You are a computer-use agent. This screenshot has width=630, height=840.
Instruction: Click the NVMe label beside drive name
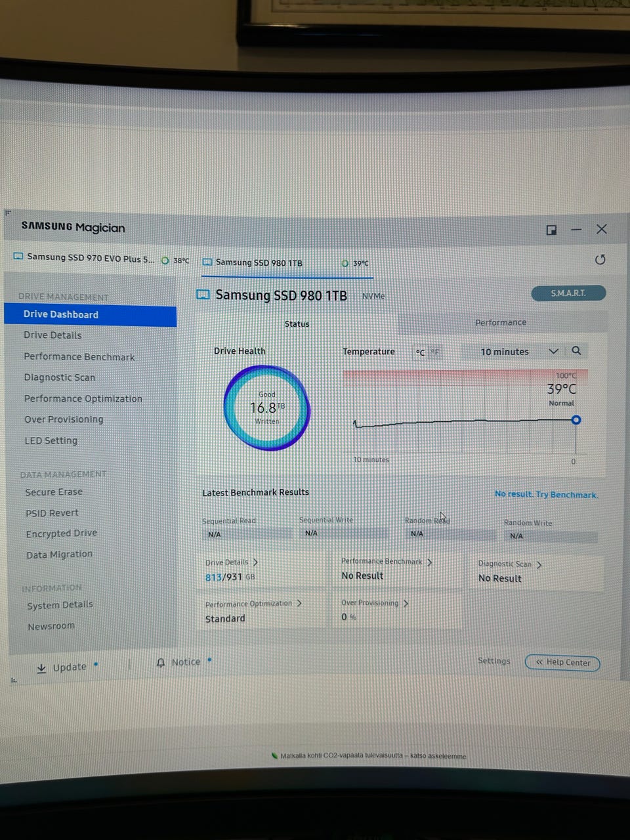point(373,297)
